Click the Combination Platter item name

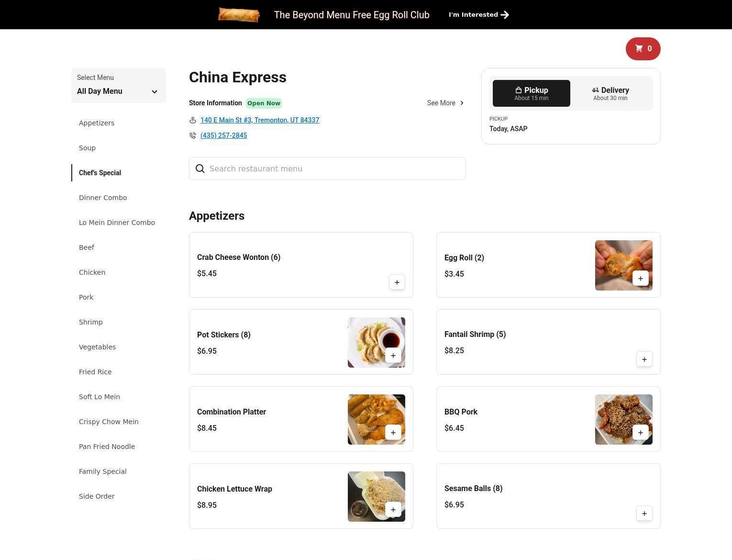[232, 412]
